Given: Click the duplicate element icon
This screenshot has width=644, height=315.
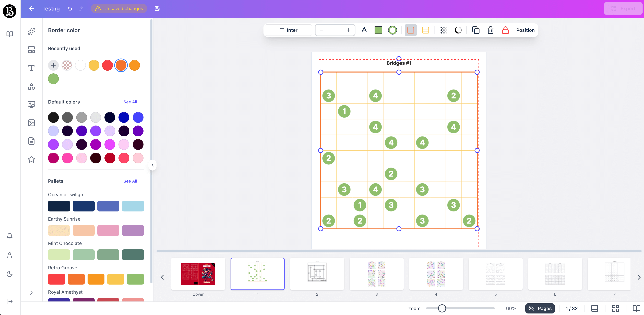Looking at the screenshot, I should (x=475, y=30).
